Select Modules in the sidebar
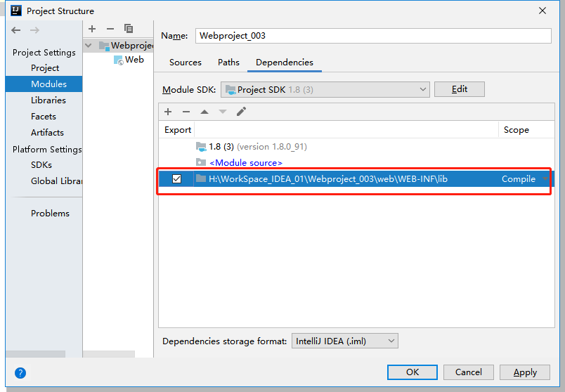 44,84
